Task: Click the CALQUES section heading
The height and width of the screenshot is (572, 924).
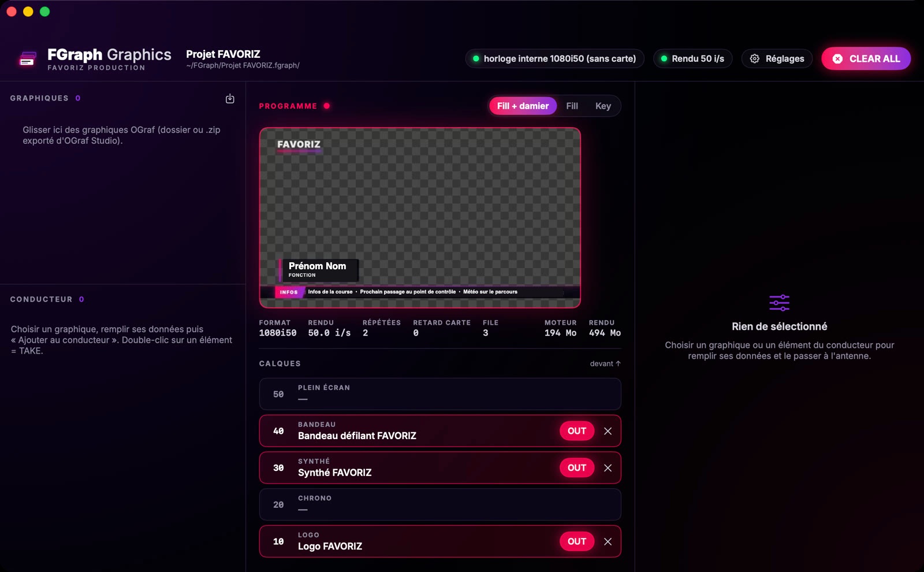Action: click(x=280, y=363)
